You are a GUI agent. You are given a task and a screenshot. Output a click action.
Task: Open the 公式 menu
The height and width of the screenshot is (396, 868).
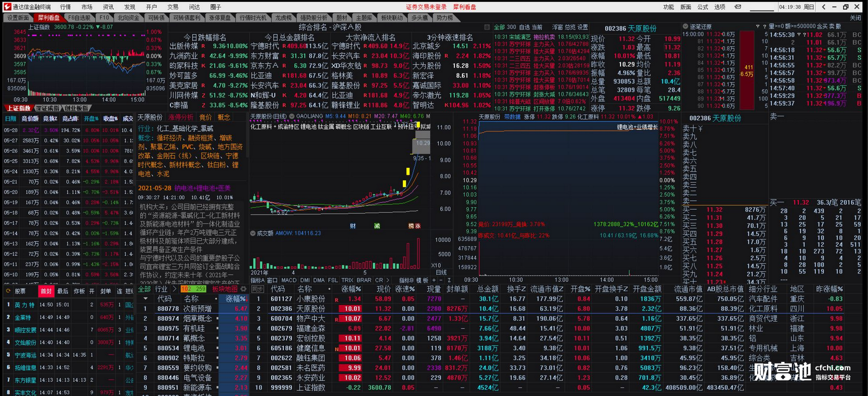[702, 7]
